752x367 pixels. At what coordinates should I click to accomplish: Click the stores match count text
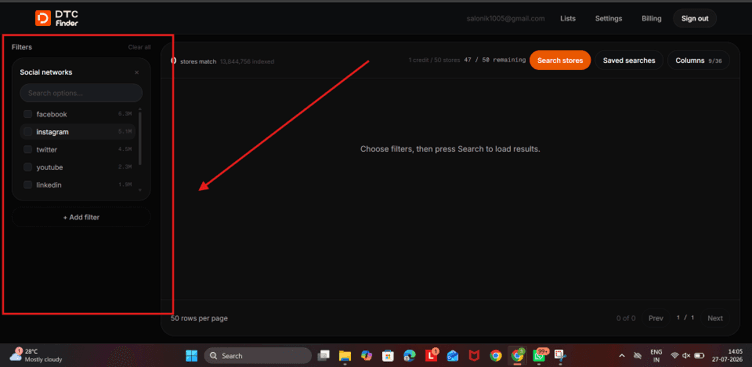198,62
